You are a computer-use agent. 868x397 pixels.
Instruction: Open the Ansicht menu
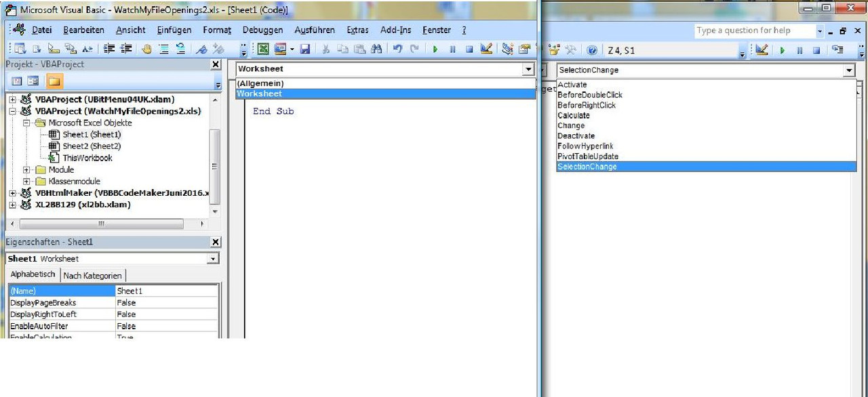130,30
